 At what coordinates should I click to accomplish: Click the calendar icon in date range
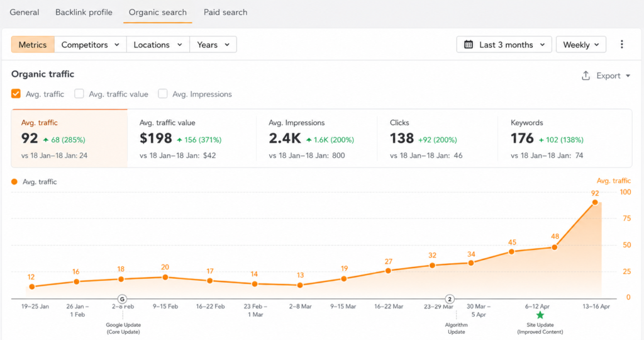click(x=468, y=45)
